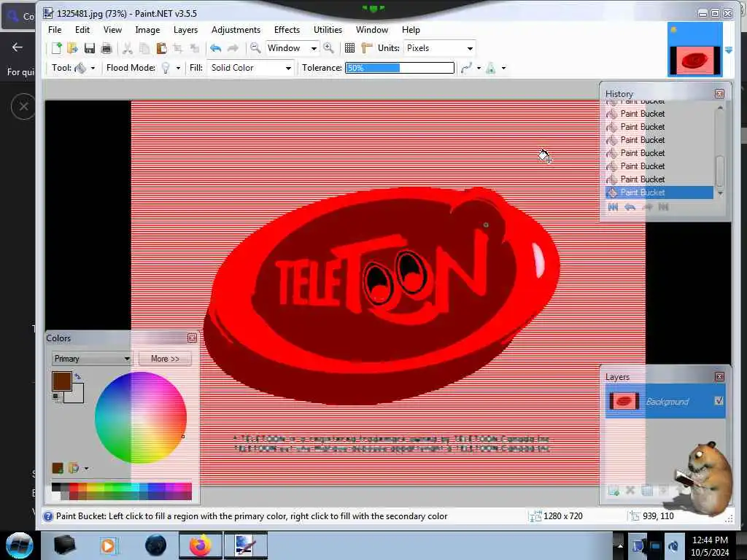This screenshot has height=560, width=747.
Task: Open the Utilities menu
Action: click(328, 29)
